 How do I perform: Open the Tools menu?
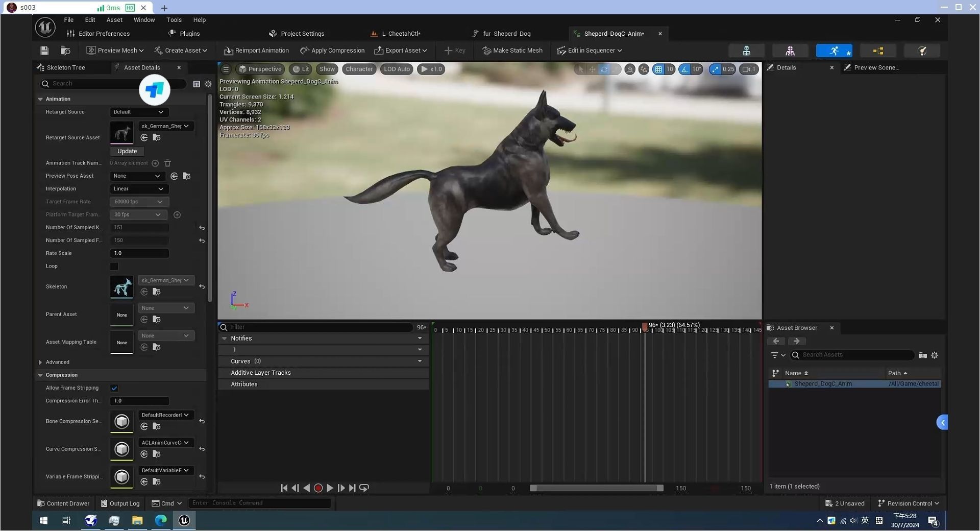coord(174,20)
